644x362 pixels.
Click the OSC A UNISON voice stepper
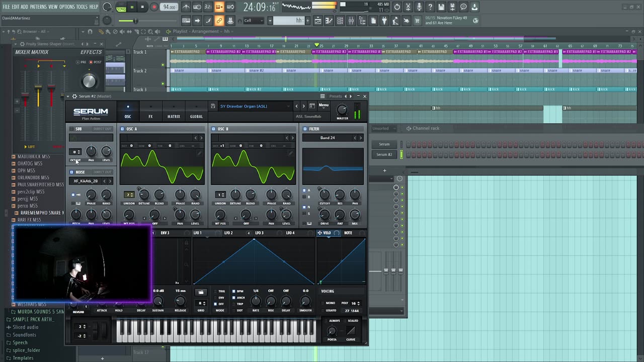tap(129, 195)
